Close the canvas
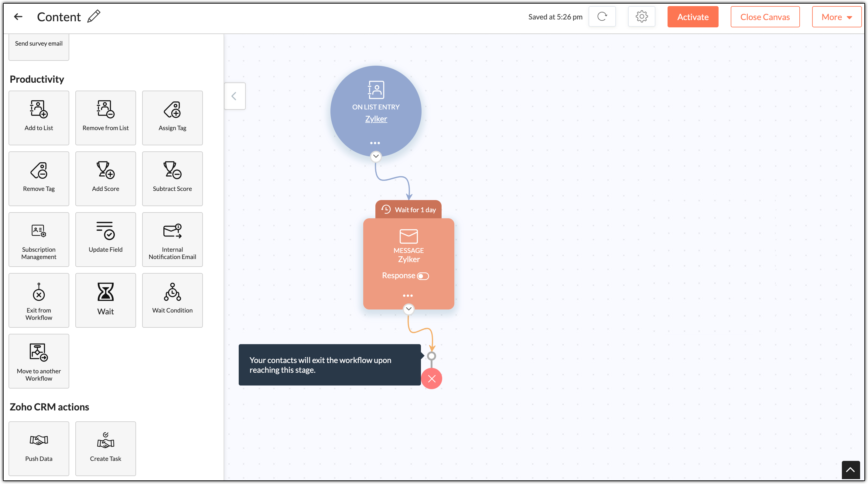Screen dimensions: 868x484 (x=765, y=17)
